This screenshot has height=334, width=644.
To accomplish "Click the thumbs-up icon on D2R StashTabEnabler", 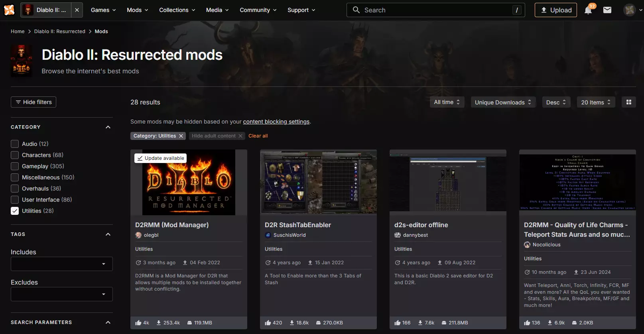I will 268,323.
